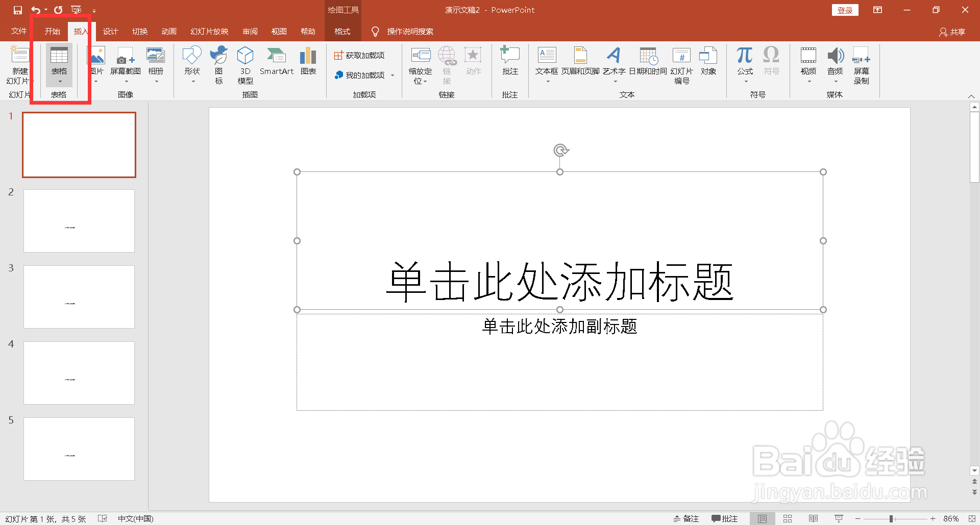Adjust the zoom slider
The width and height of the screenshot is (980, 525).
pos(891,518)
